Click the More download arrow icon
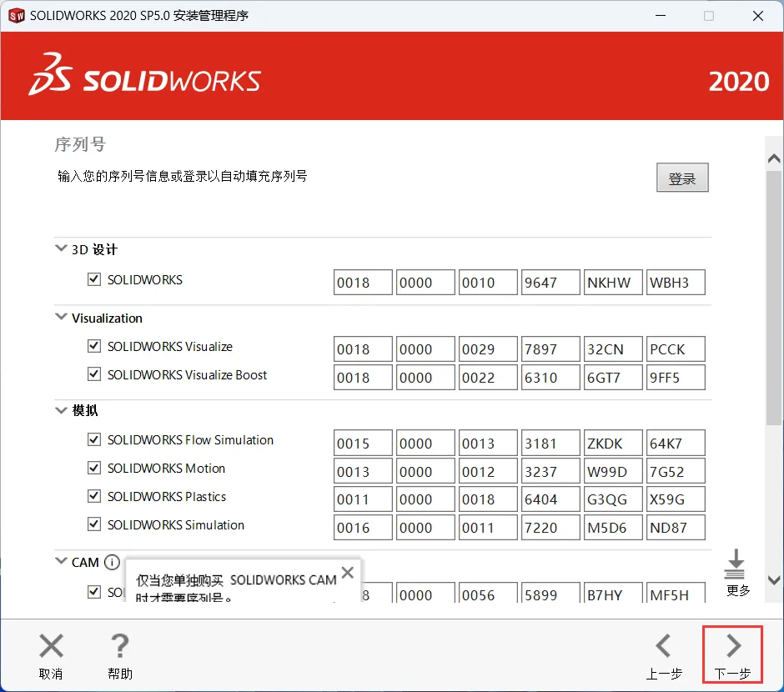Viewport: 784px width, 692px height. point(735,564)
